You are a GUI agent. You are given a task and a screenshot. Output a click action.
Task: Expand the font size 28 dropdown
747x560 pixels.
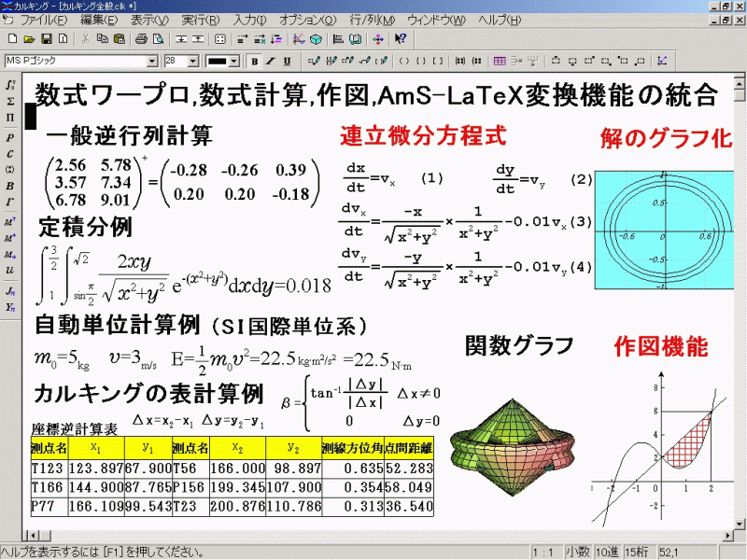(x=194, y=62)
